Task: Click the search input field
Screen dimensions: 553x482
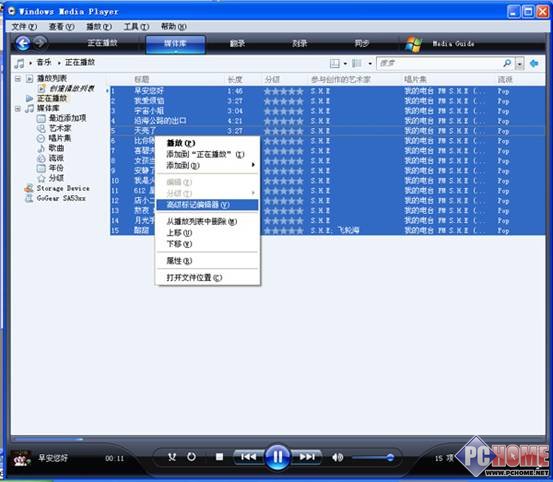Action: 439,63
